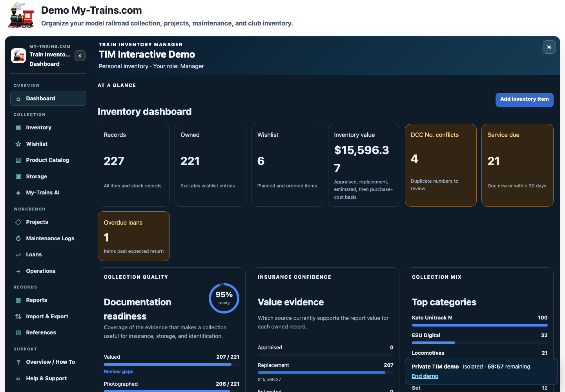The image size is (565, 392).
Task: Click the Loans swap arrows icon
Action: click(x=18, y=255)
